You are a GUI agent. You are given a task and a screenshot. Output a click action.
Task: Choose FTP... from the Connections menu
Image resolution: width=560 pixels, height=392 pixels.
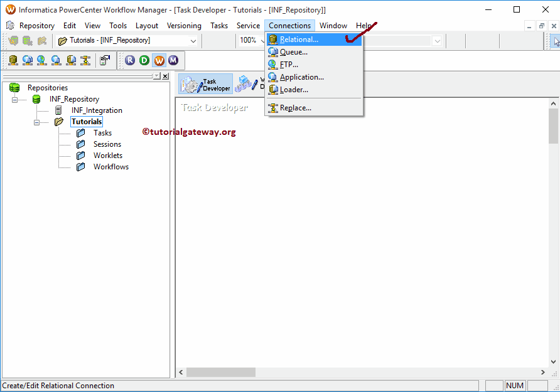[315, 65]
